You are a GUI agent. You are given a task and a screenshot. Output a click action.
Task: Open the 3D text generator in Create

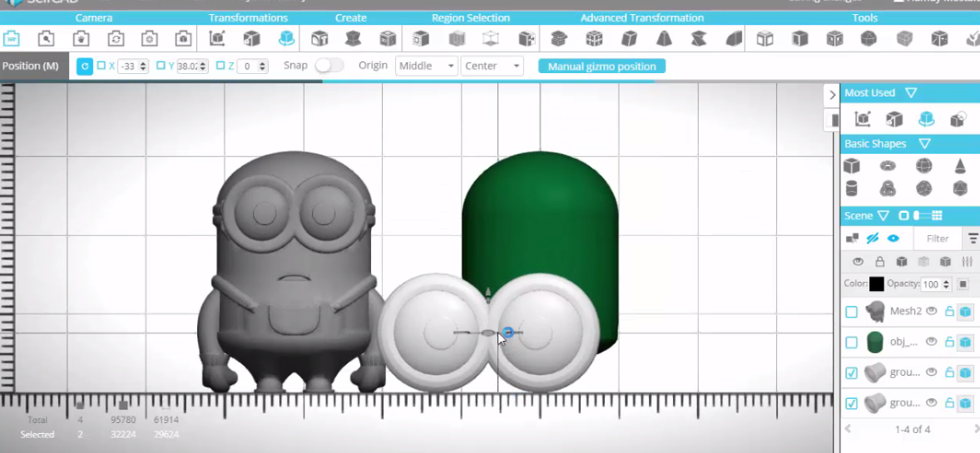[x=319, y=39]
